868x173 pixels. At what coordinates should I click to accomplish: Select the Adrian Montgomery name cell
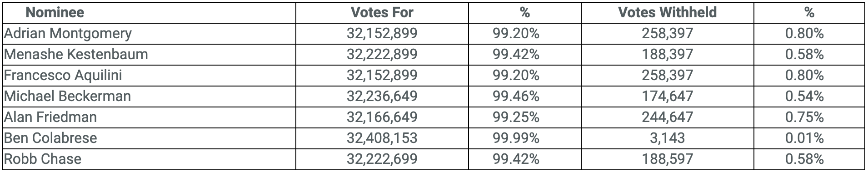[68, 33]
